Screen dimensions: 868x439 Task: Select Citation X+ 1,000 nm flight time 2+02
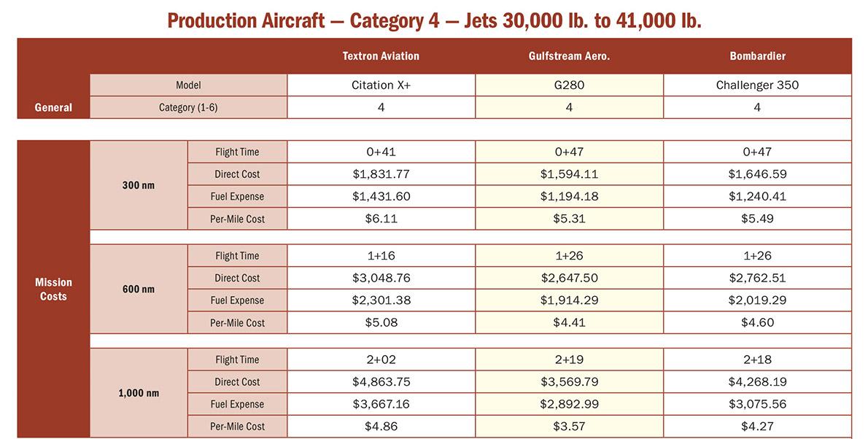click(x=381, y=360)
